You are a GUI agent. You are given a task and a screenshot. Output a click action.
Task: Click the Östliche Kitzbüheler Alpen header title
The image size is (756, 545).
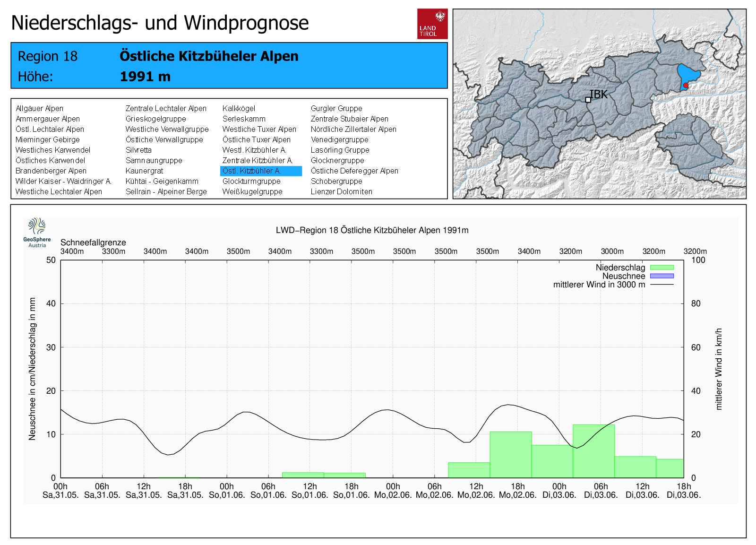pyautogui.click(x=209, y=56)
